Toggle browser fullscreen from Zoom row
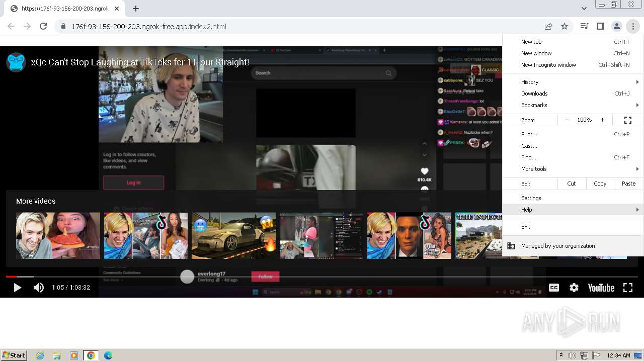This screenshot has width=644, height=362. [628, 120]
